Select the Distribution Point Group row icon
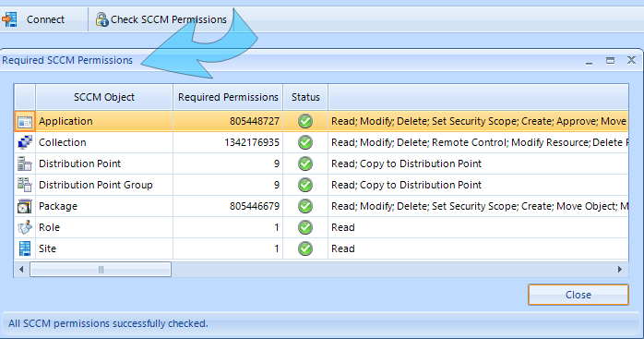Viewport: 644px width, 339px height. pos(25,185)
